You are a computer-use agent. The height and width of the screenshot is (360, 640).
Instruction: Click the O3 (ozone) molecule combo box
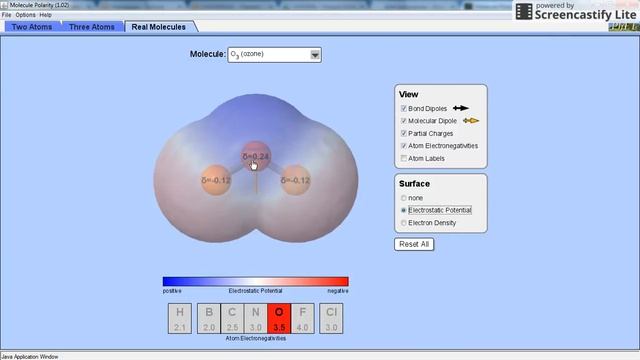point(274,55)
